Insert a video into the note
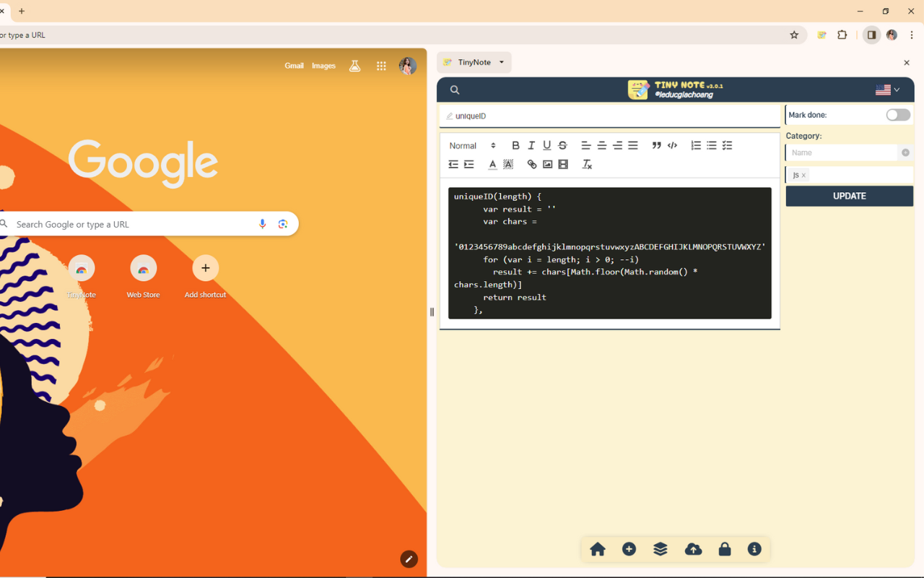The width and height of the screenshot is (924, 578). (563, 164)
